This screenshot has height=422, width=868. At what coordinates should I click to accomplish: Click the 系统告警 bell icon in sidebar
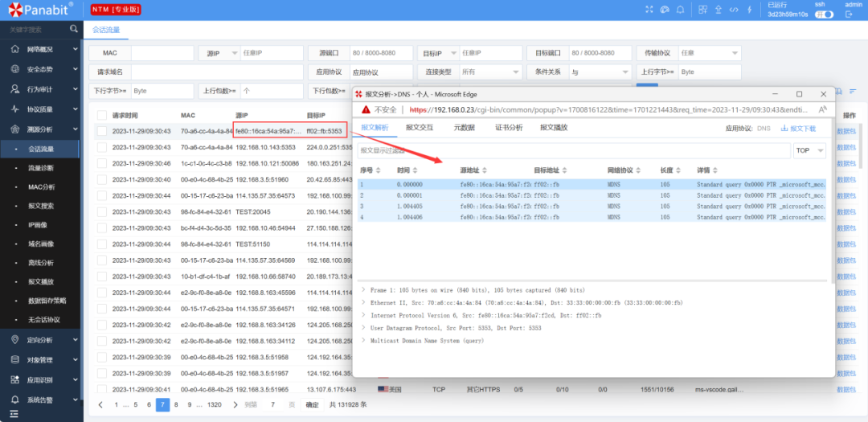(15, 399)
